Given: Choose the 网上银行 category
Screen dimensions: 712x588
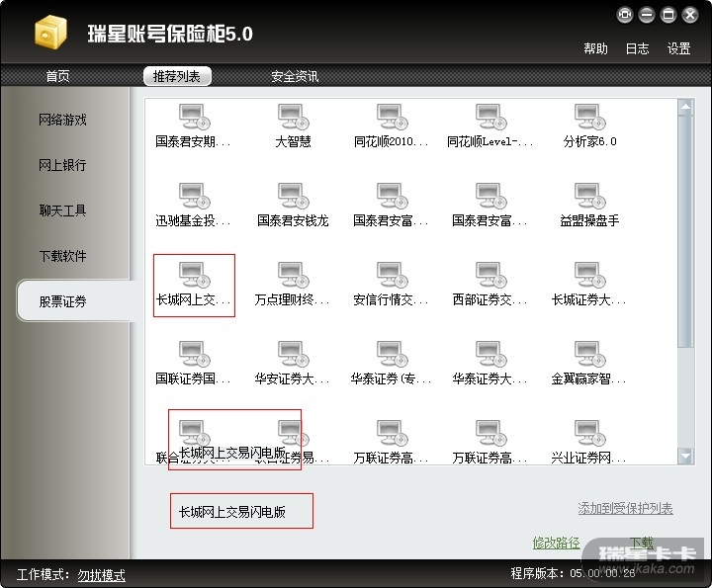Looking at the screenshot, I should (62, 165).
